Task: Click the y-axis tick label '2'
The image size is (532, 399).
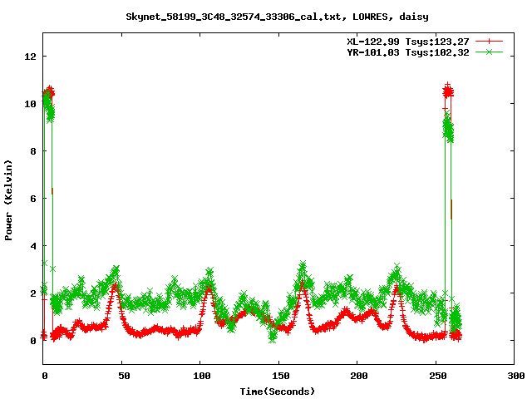Action: [x=33, y=293]
